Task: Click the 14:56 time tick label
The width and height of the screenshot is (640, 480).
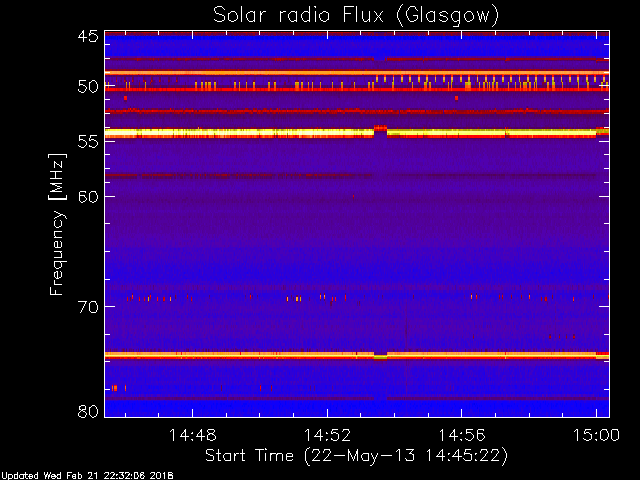Action: 462,435
